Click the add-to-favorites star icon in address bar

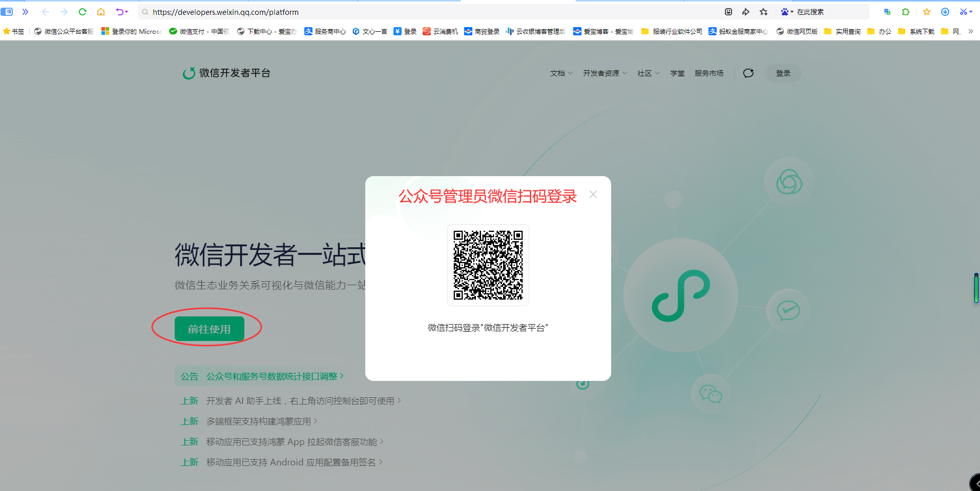[x=763, y=12]
